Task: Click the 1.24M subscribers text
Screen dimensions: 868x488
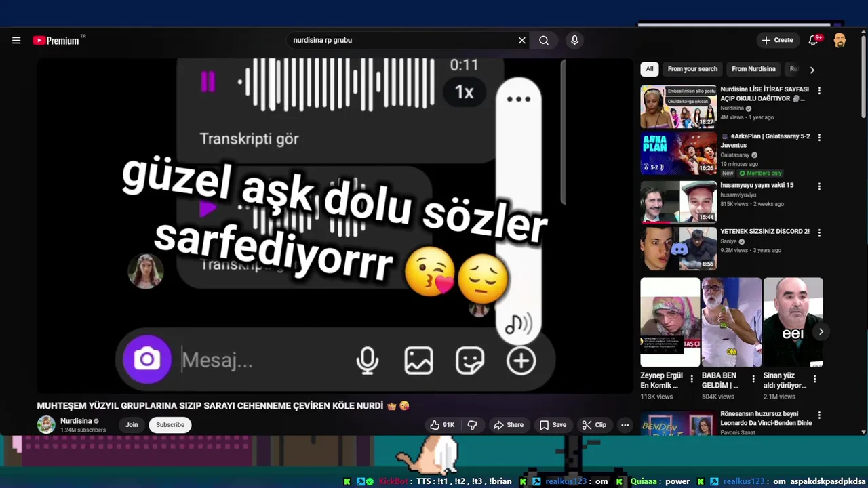Action: click(x=83, y=430)
